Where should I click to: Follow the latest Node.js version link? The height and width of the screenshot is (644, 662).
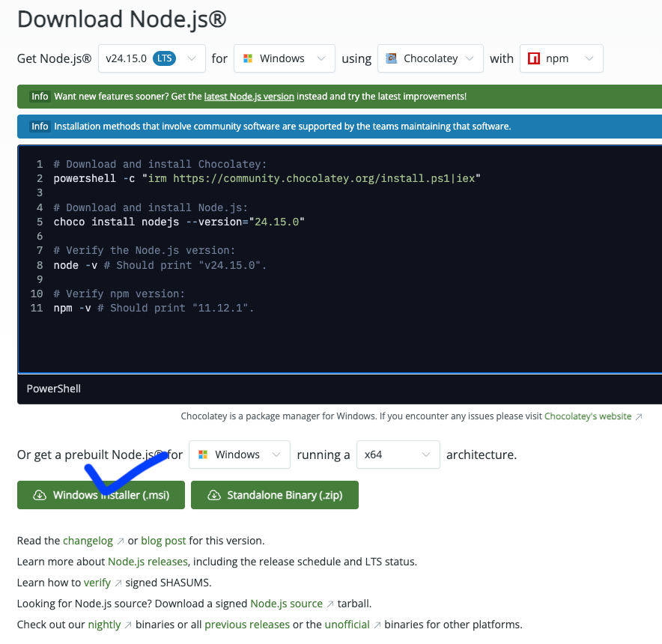pos(249,97)
